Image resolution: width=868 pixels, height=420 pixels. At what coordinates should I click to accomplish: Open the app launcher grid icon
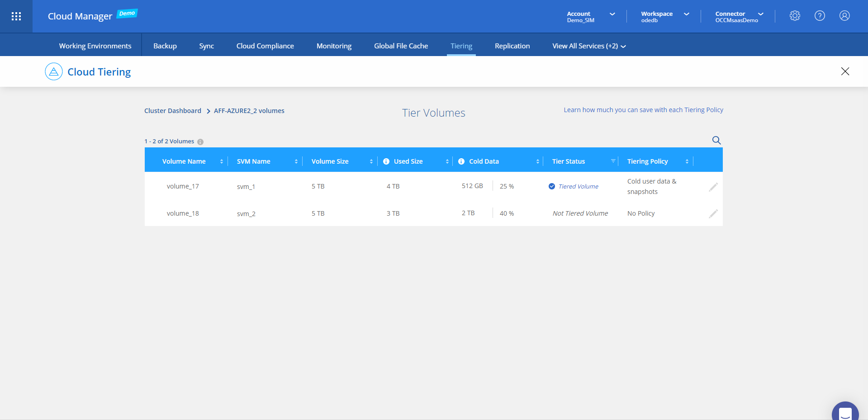[16, 16]
